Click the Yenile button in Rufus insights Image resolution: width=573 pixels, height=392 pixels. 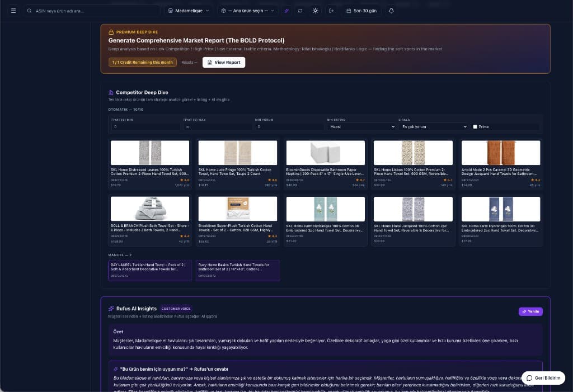[530, 311]
